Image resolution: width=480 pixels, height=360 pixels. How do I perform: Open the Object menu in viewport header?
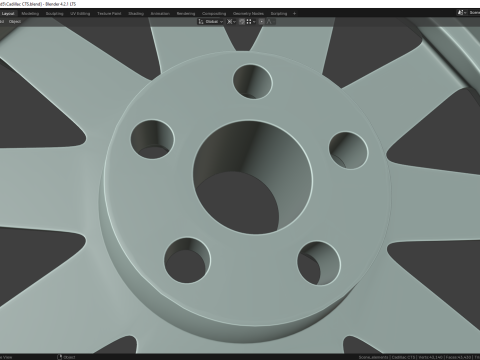[15, 22]
